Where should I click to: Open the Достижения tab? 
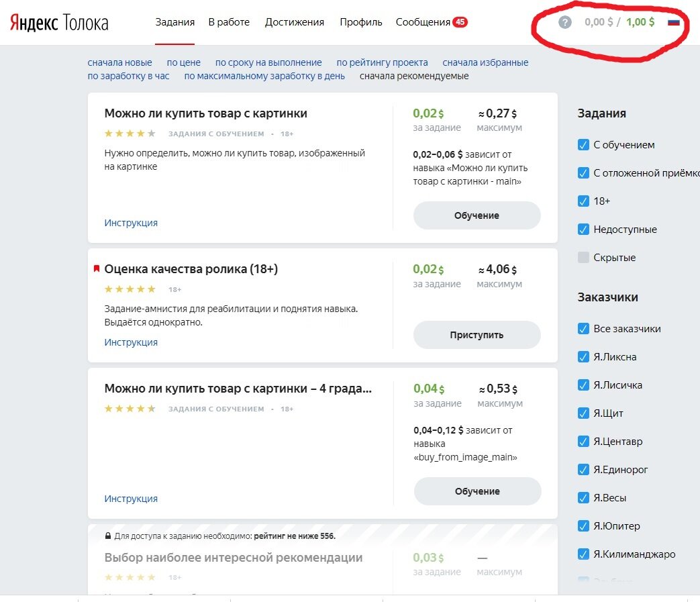pos(295,22)
